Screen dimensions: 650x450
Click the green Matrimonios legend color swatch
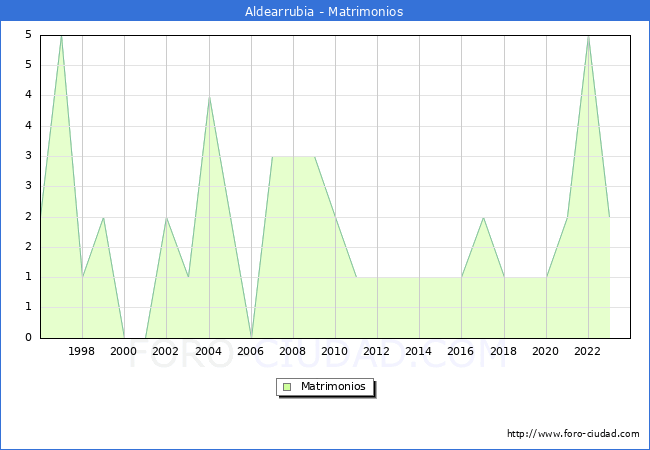tap(287, 387)
